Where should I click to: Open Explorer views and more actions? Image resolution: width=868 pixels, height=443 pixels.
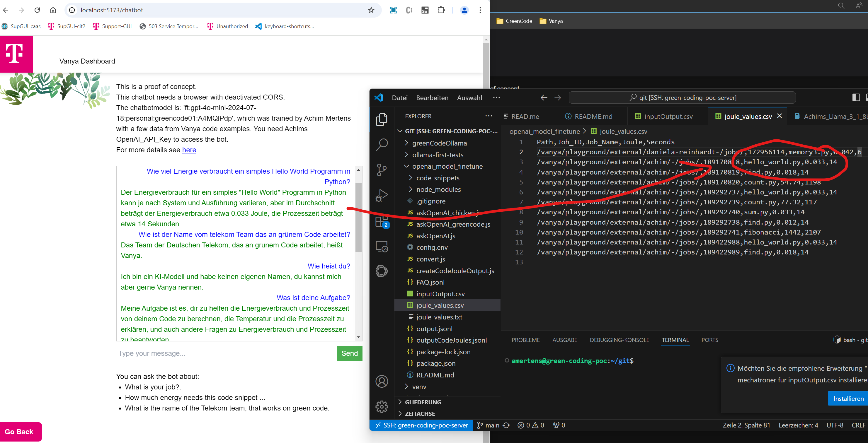pos(488,116)
